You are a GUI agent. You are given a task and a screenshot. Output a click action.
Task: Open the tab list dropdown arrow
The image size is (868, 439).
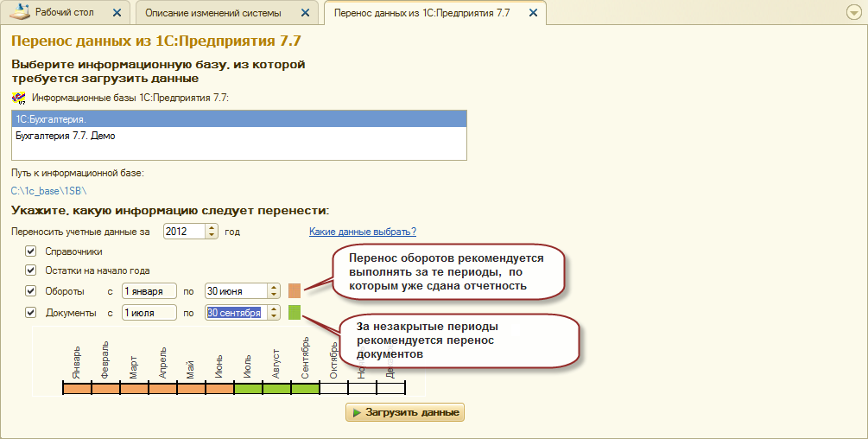click(854, 13)
